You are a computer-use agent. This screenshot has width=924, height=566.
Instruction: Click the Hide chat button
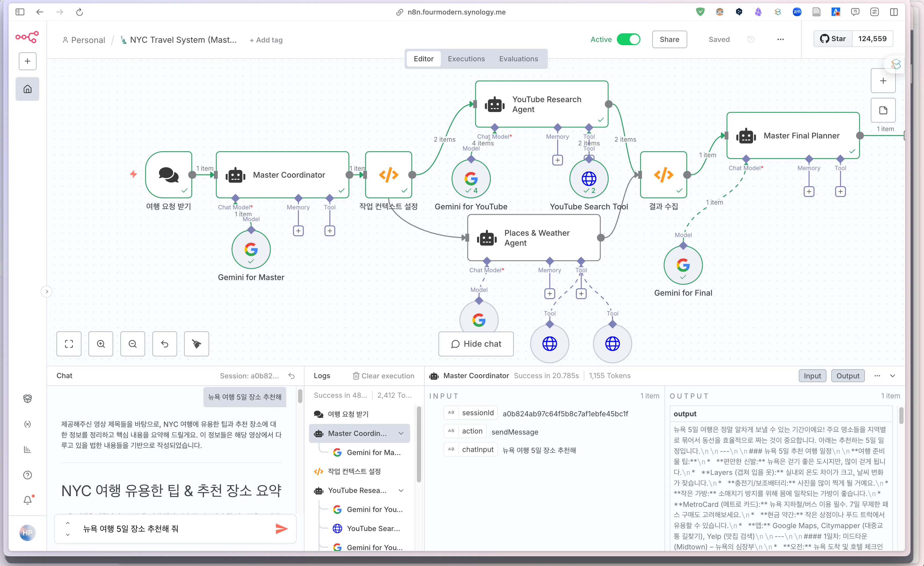tap(476, 343)
